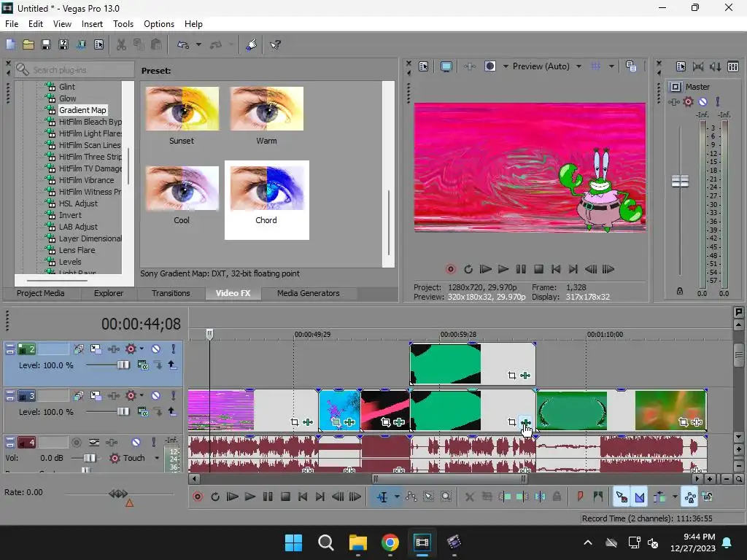This screenshot has width=747, height=560.
Task: Mute the Master bus
Action: pyautogui.click(x=703, y=101)
